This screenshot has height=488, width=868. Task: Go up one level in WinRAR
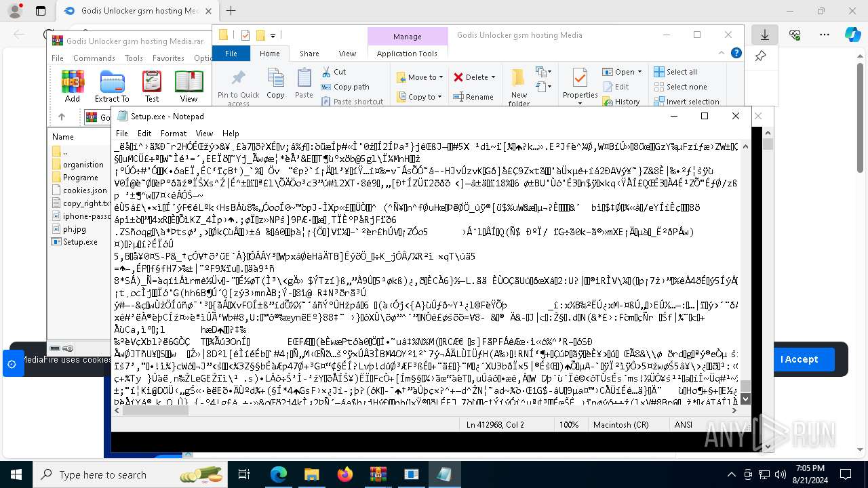(61, 117)
